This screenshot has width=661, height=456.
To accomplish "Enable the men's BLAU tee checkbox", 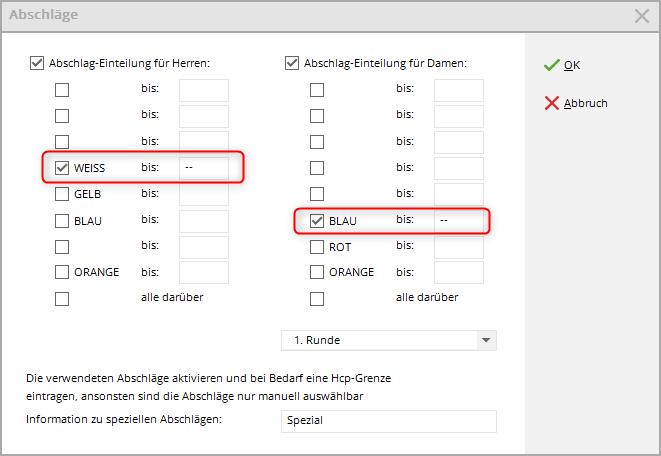I will [x=62, y=220].
